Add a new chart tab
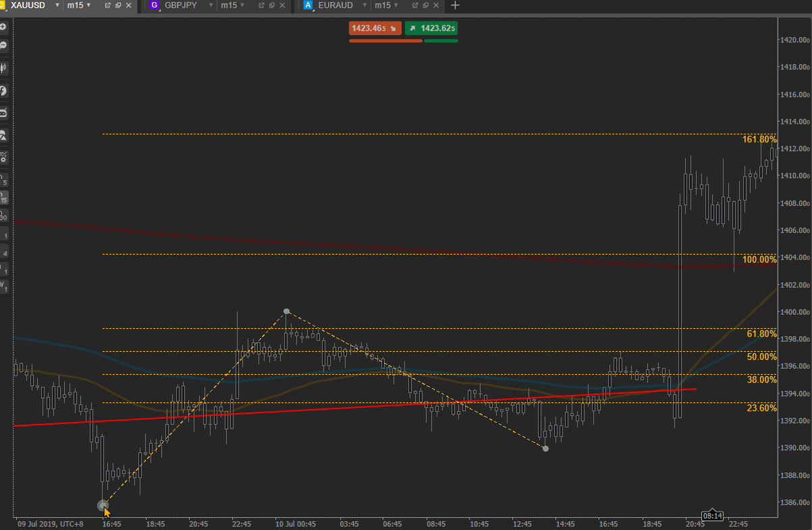The image size is (812, 530). click(x=455, y=5)
